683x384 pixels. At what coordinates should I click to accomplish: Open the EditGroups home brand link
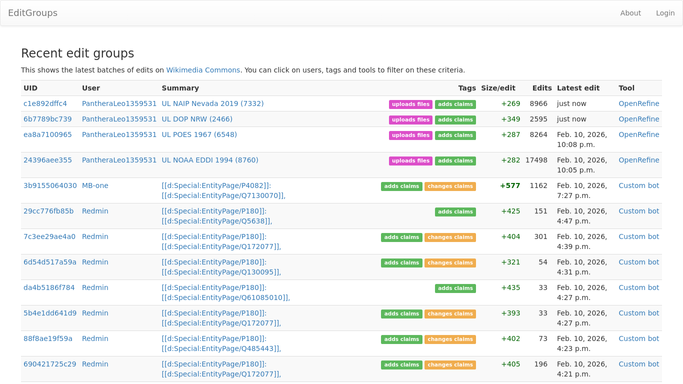coord(33,13)
